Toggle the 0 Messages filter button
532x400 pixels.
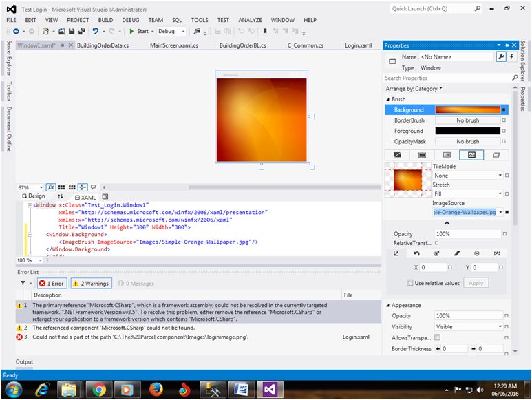(136, 283)
